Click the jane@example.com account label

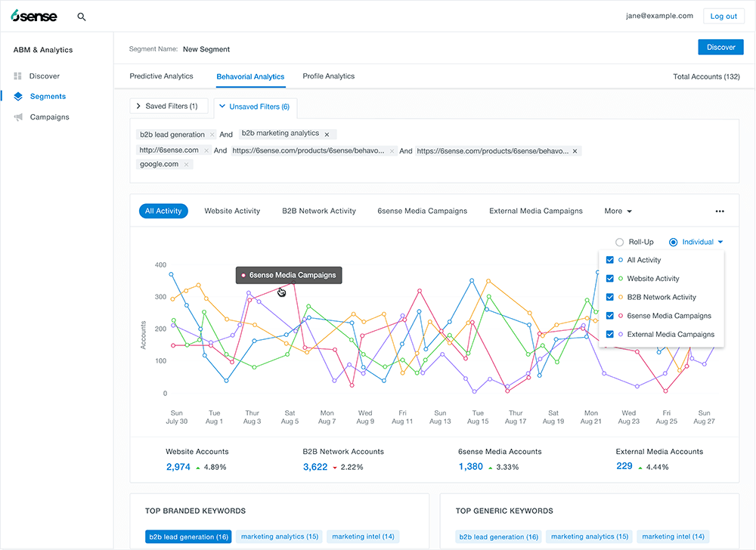pyautogui.click(x=659, y=16)
